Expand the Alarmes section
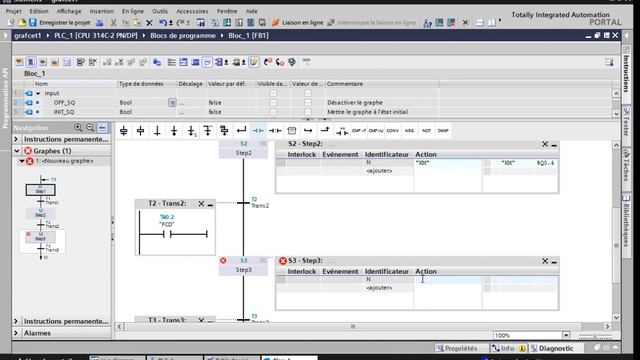Screen dimensions: 640x360 16,333
